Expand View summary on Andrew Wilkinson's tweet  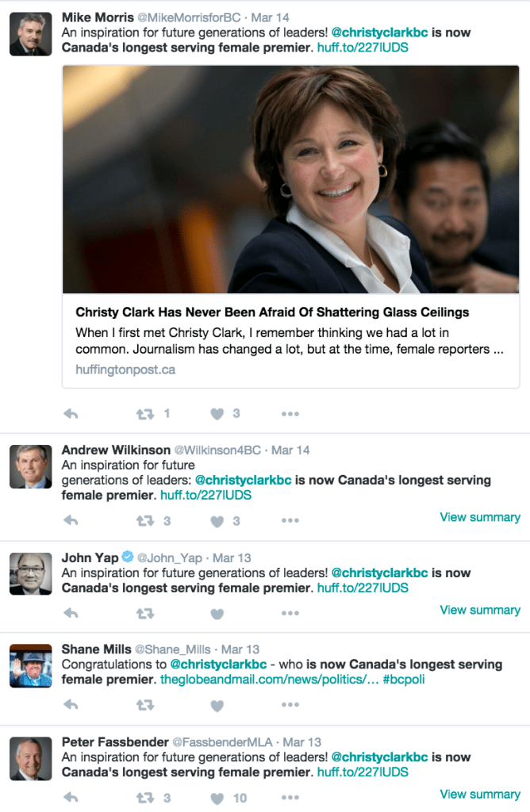[x=480, y=517]
